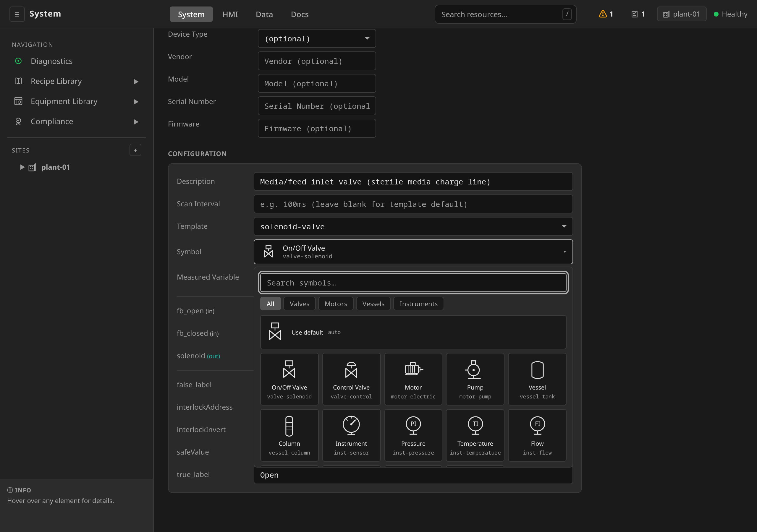Open the Data tab
Screen dimensions: 757x532
coord(264,14)
